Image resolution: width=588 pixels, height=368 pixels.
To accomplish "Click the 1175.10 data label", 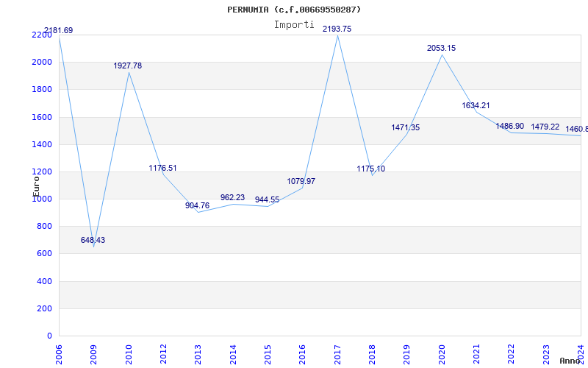I will (371, 169).
